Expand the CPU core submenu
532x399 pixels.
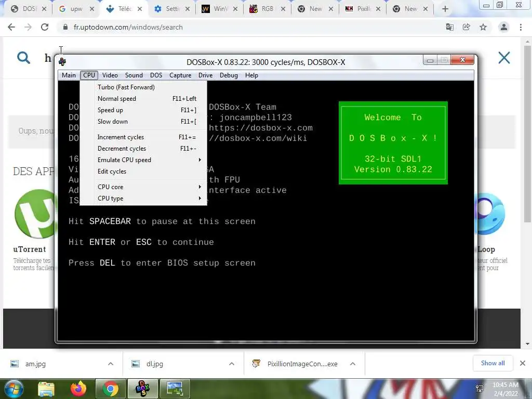tap(143, 187)
